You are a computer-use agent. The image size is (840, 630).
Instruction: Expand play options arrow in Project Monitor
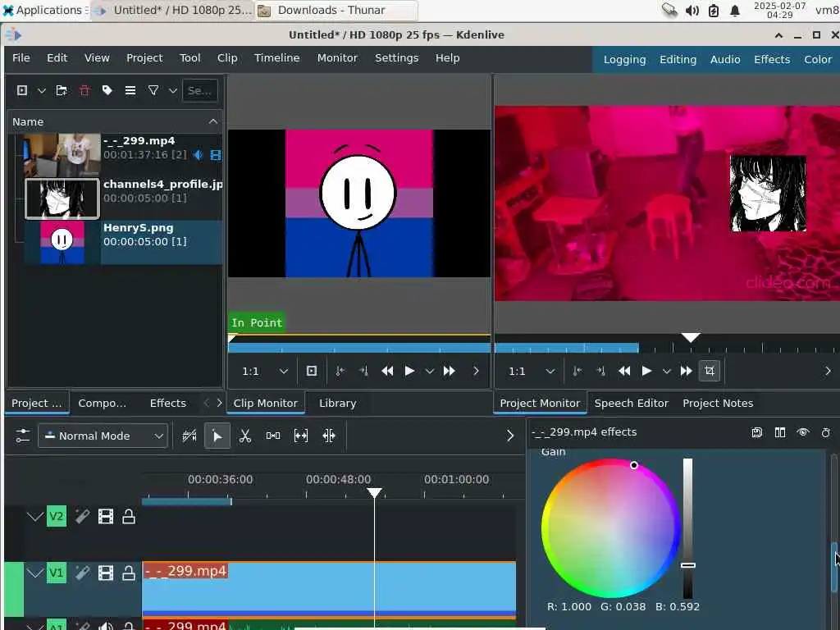pos(666,371)
